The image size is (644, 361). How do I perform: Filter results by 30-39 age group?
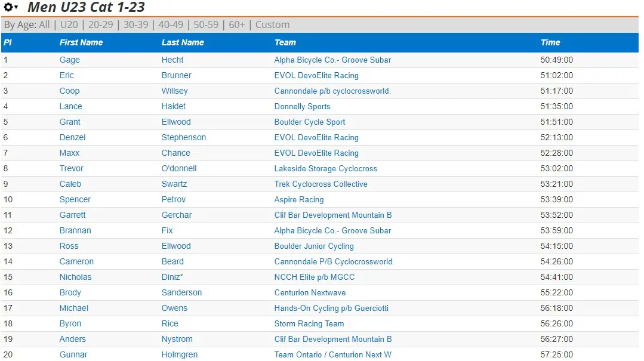point(136,24)
